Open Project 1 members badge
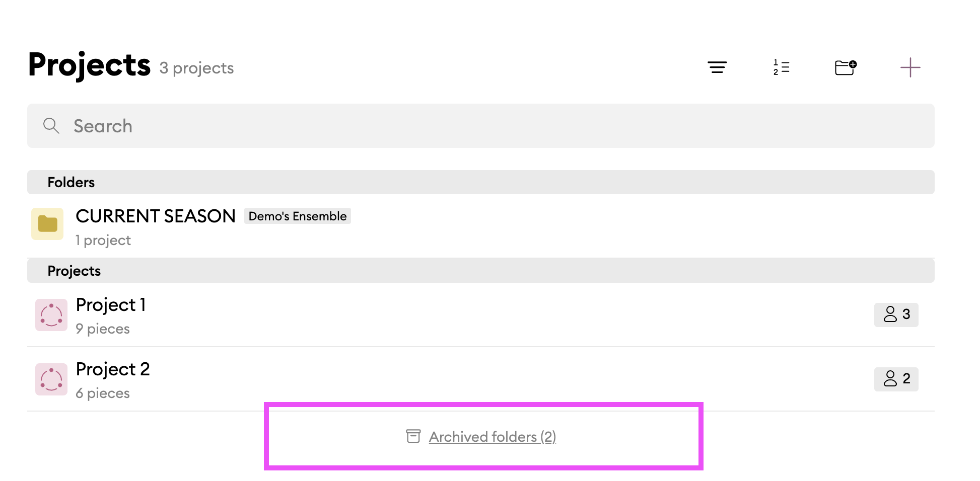 point(896,314)
